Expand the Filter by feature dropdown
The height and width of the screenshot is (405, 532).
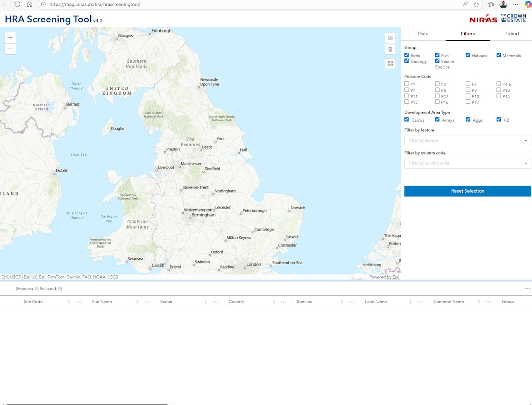[x=468, y=140]
